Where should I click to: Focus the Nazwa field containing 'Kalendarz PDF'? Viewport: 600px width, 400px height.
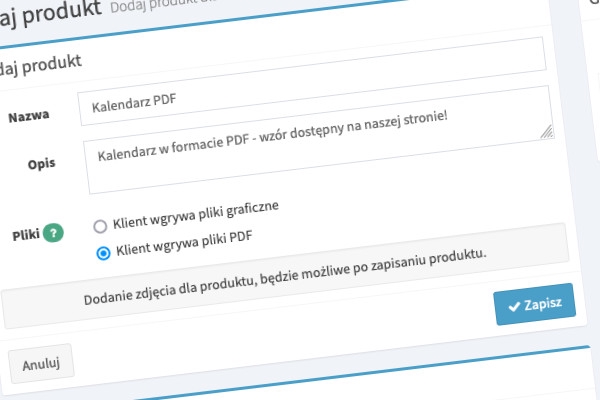[300, 103]
